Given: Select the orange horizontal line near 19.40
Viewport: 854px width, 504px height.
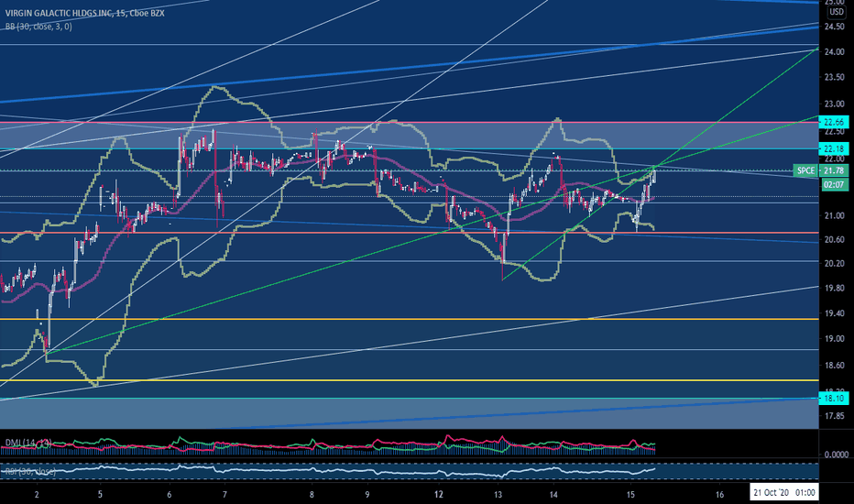Looking at the screenshot, I should coord(409,319).
